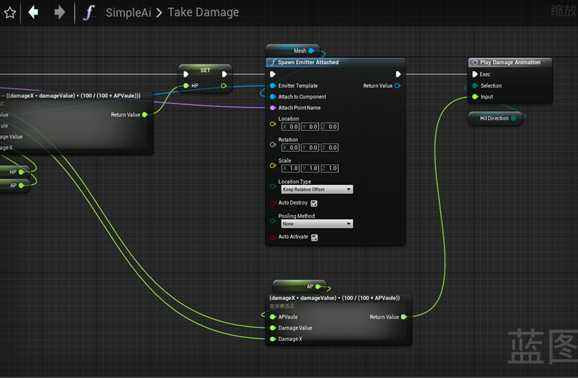This screenshot has height=378, width=578.
Task: Select Take Damage in the breadcrumb
Action: [x=203, y=12]
